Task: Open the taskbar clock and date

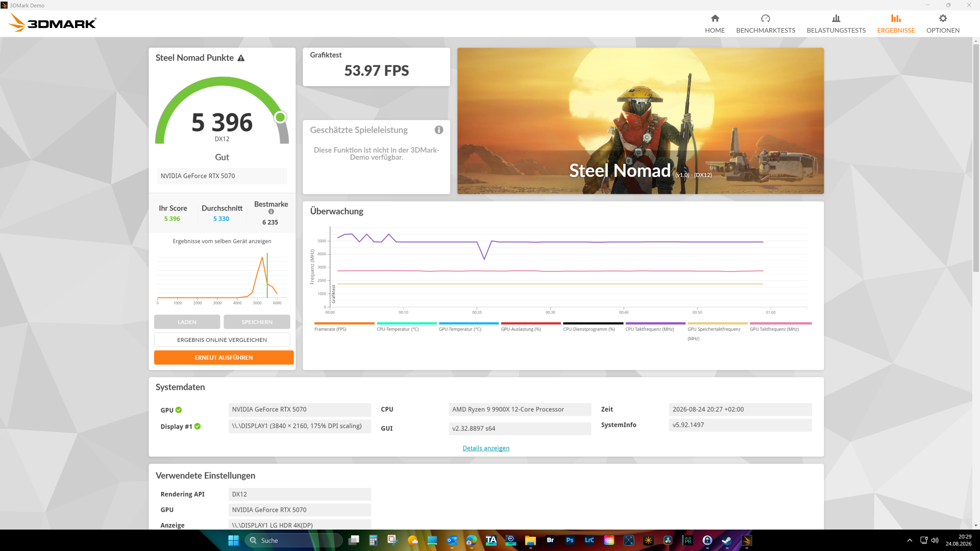Action: pyautogui.click(x=959, y=540)
